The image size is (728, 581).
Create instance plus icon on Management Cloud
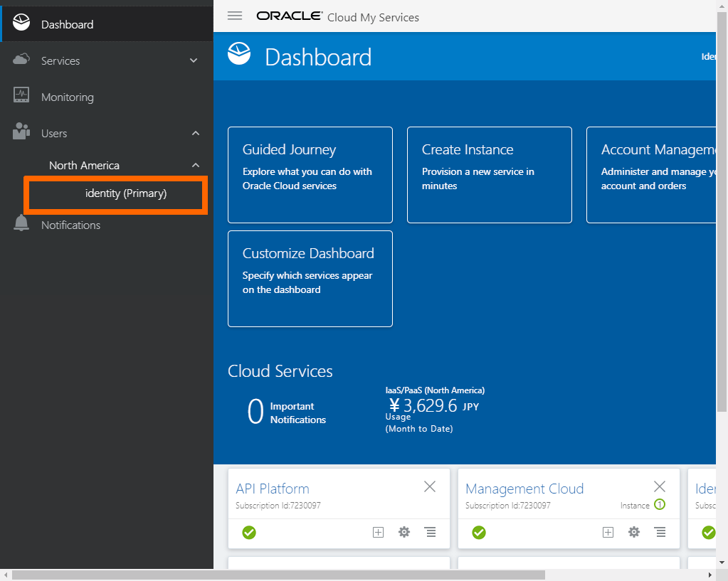608,532
